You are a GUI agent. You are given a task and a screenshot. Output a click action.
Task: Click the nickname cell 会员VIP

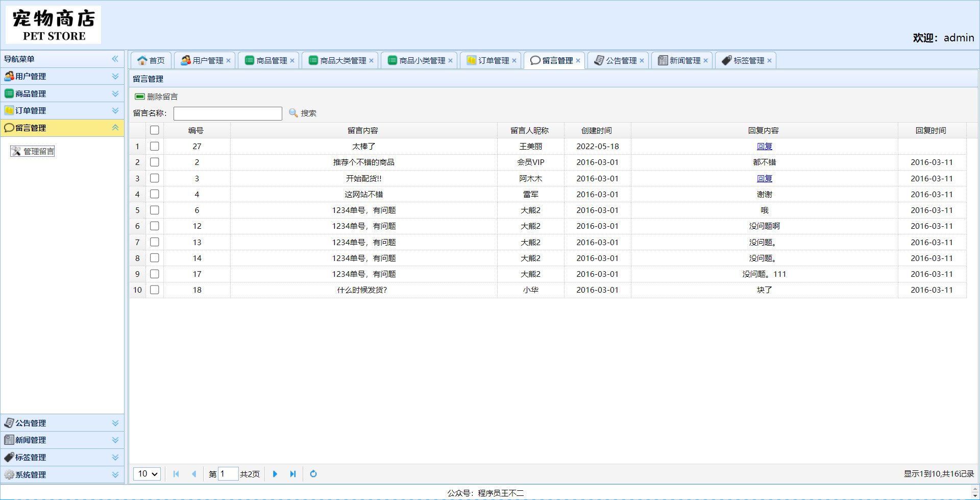point(531,162)
